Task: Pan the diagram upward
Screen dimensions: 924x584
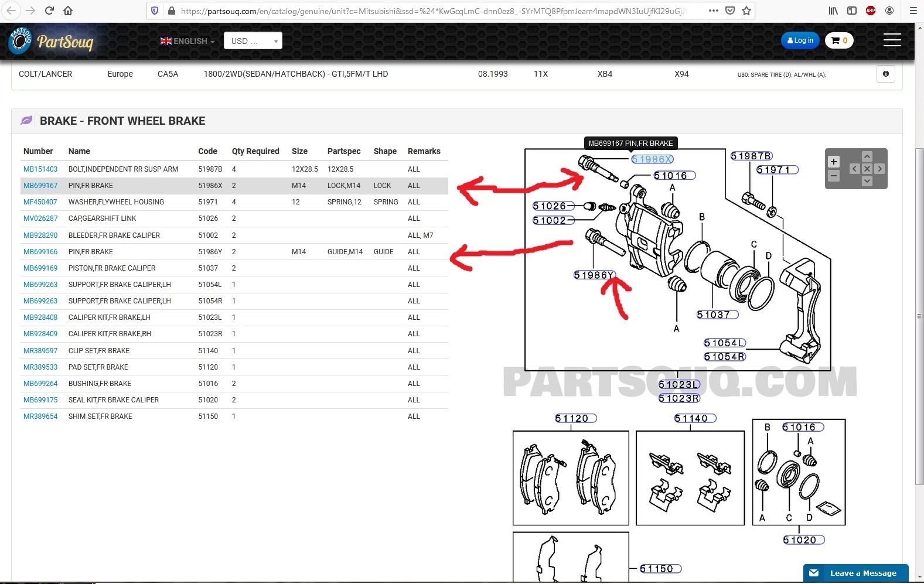Action: click(867, 156)
